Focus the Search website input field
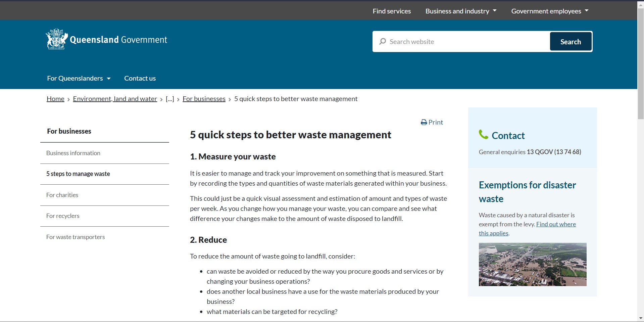This screenshot has height=322, width=644. click(461, 42)
